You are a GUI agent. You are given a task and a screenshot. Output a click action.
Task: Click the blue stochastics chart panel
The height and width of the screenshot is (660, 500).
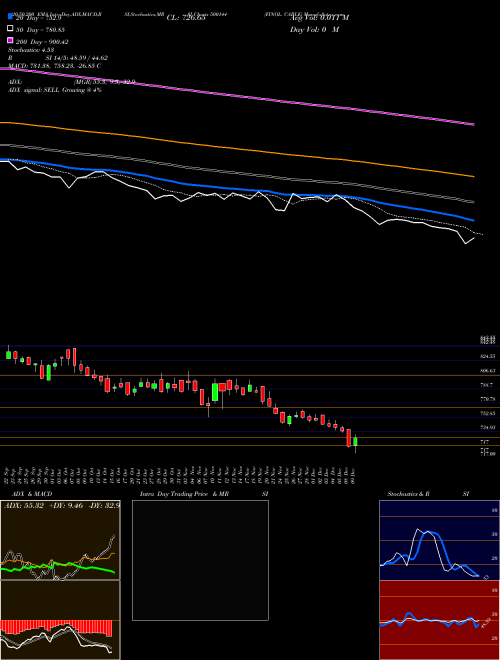439,540
